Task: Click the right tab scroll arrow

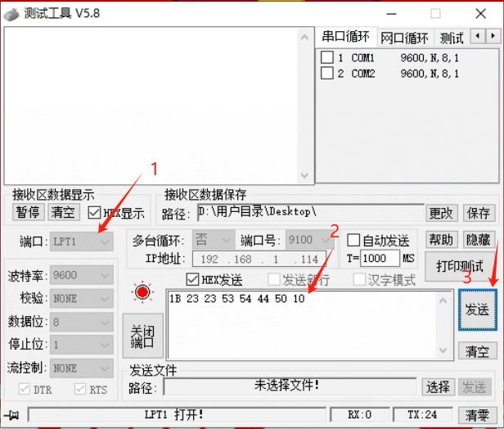Action: (493, 36)
